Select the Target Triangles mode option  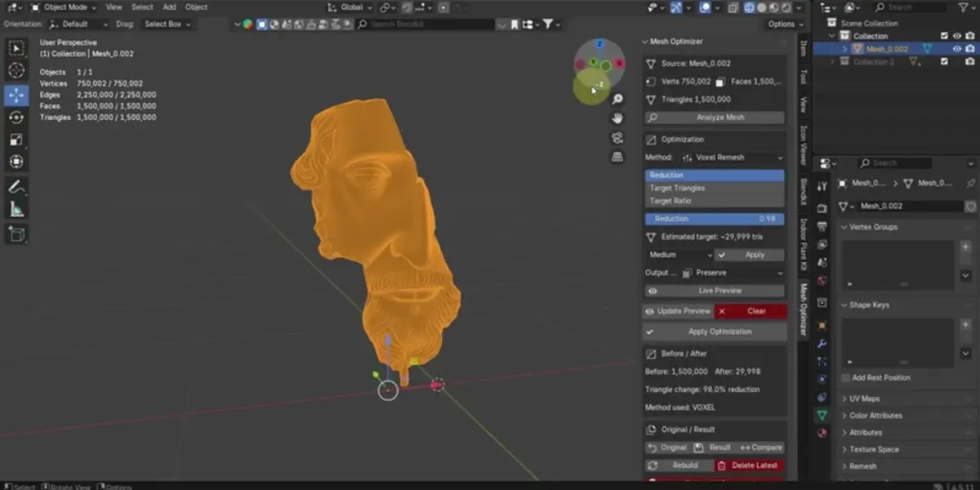pyautogui.click(x=715, y=188)
